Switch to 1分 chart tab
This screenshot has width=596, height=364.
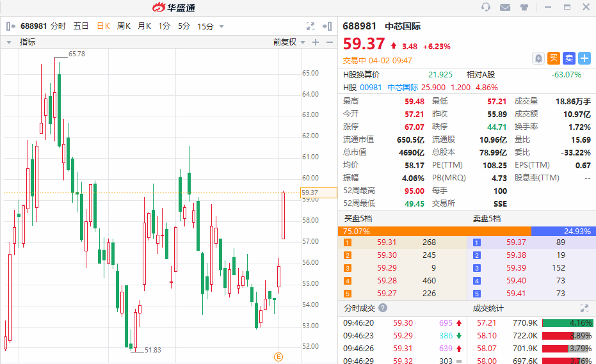point(164,26)
